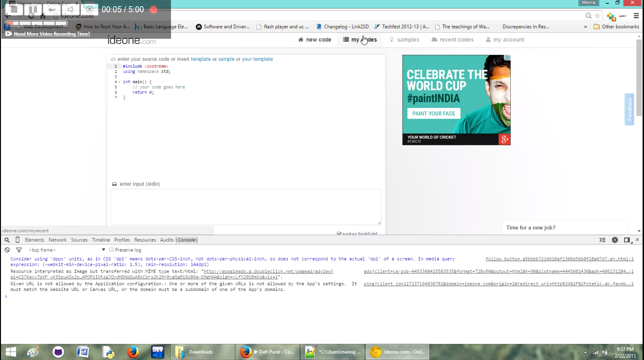Open the Need More Video Recording Time link
This screenshot has height=360, width=644.
[x=52, y=34]
